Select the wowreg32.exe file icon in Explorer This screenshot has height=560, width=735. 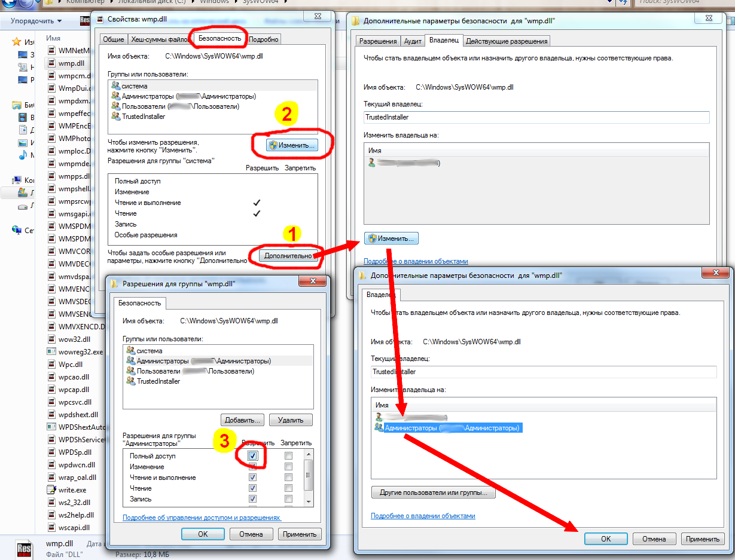52,352
